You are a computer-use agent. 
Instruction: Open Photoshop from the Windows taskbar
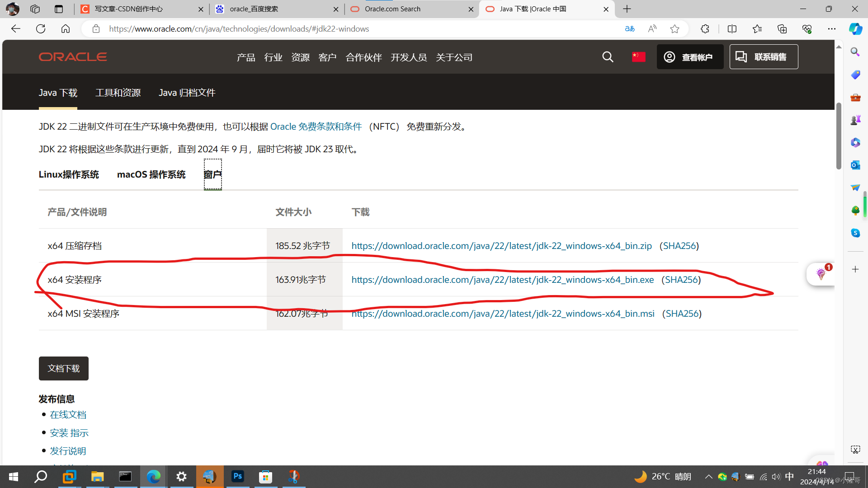(237, 476)
